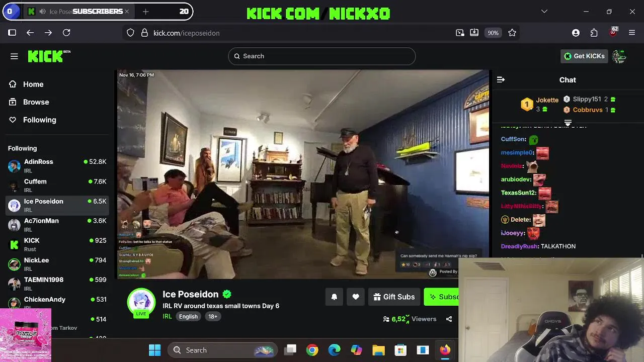Launch Microsoft Edge from taskbar
The height and width of the screenshot is (362, 644).
tap(334, 350)
